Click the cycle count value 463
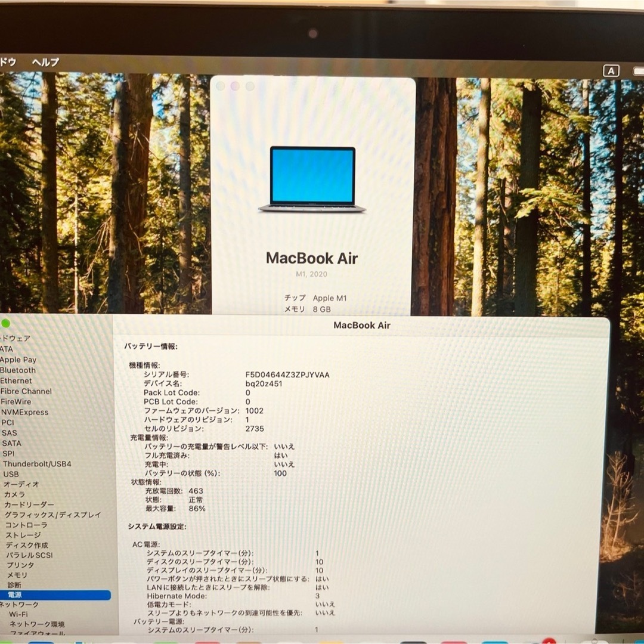This screenshot has width=644, height=644. (x=196, y=491)
